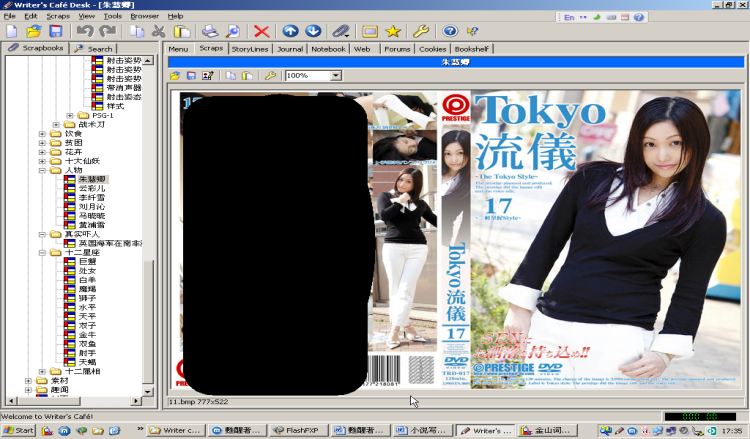The height and width of the screenshot is (439, 750).
Task: Open the 100% zoom dropdown
Action: 336,76
